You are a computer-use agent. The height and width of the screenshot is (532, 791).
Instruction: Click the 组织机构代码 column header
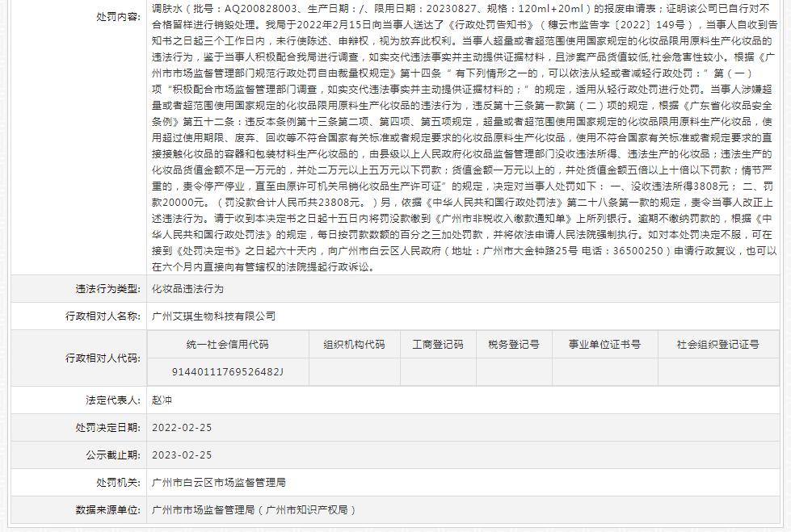354,345
